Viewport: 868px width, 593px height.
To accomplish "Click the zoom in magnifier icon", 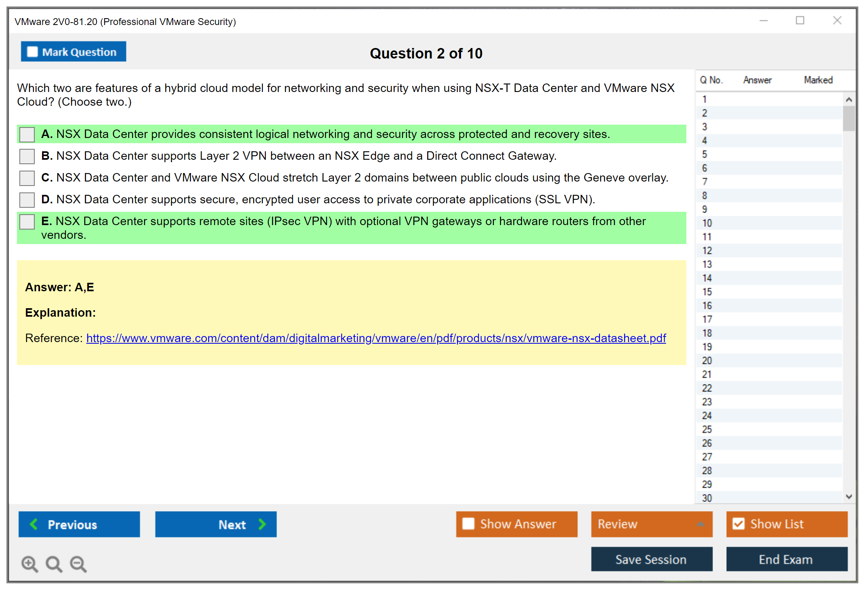I will coord(29,564).
